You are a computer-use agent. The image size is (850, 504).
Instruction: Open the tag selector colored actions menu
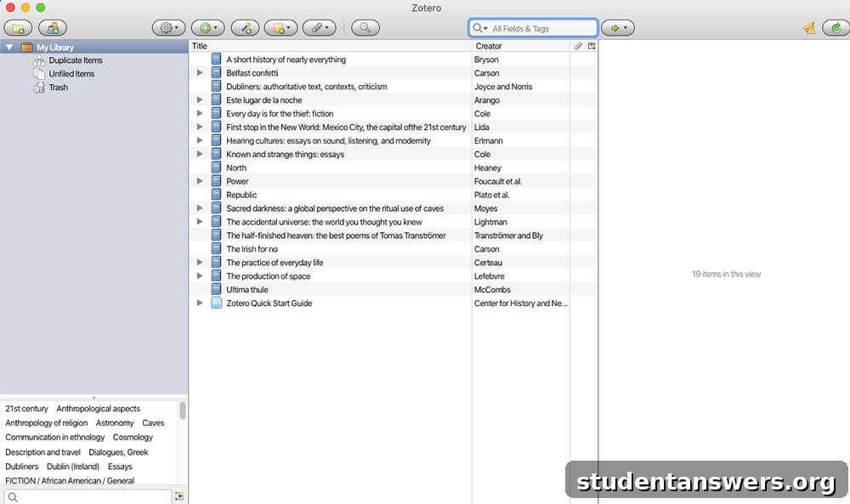pos(179,496)
